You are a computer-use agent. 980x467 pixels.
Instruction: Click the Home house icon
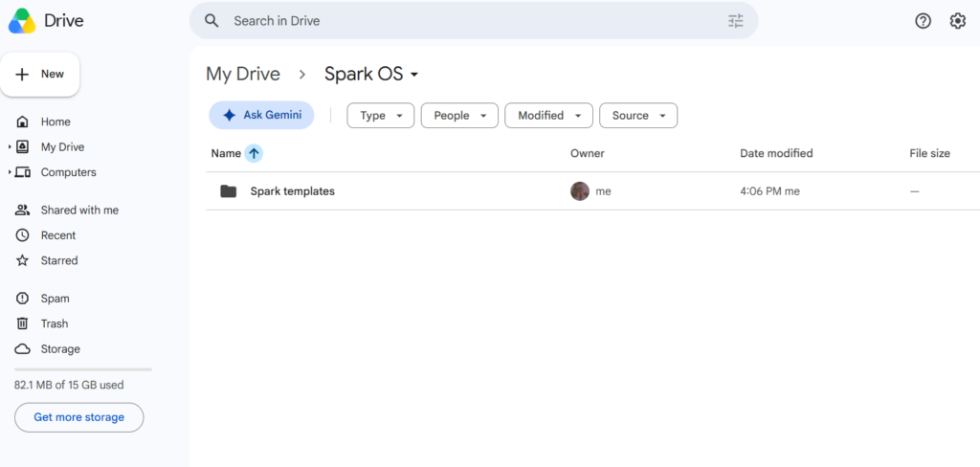coord(23,122)
